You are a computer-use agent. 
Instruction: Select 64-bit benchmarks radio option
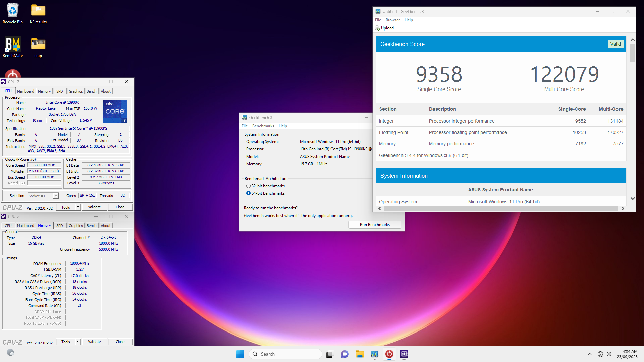click(x=249, y=193)
